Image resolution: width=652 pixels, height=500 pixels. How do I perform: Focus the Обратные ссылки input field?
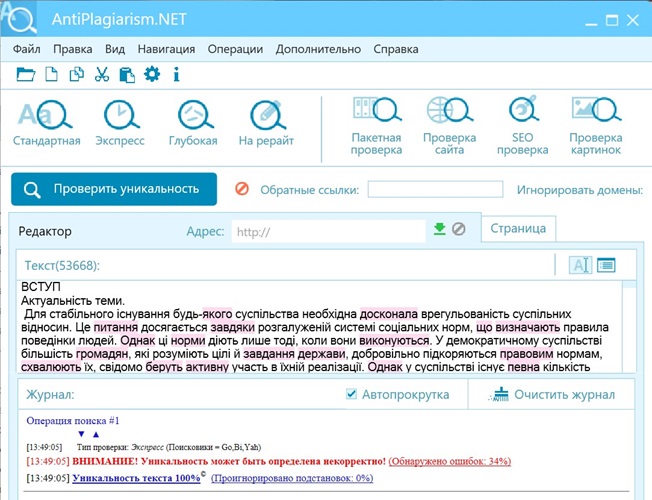coord(435,189)
